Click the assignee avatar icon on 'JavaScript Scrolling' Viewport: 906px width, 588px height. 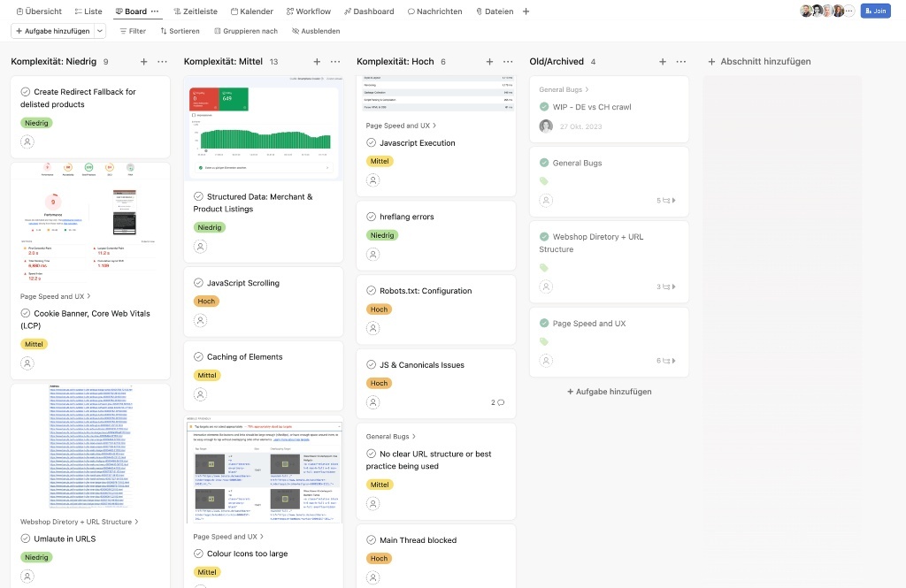201,320
